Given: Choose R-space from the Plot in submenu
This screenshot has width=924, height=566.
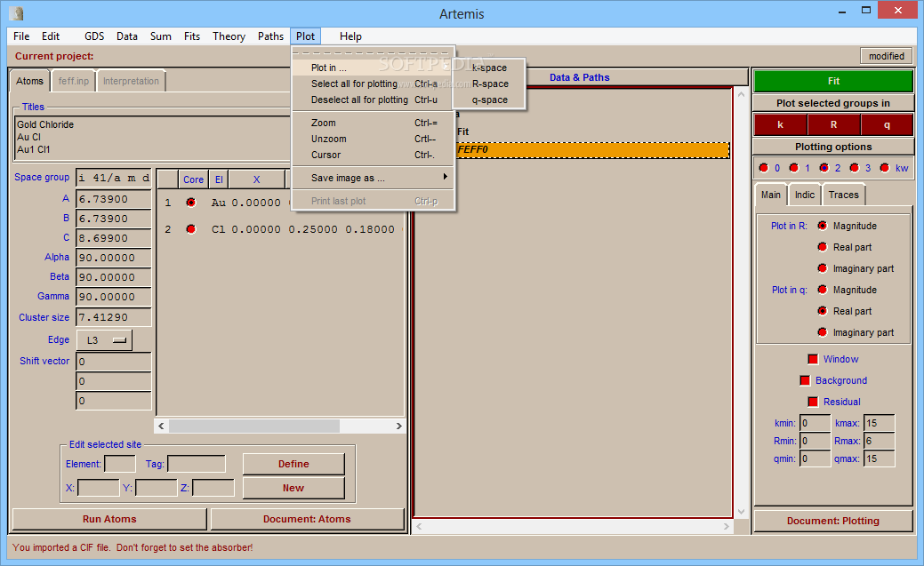Looking at the screenshot, I should pyautogui.click(x=489, y=84).
